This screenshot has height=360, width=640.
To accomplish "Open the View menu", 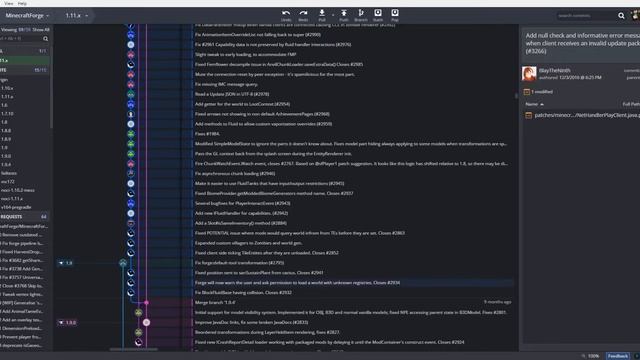I will pos(9,3).
